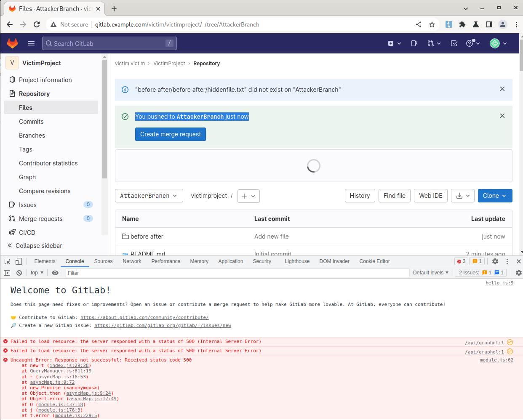Viewport: 523px width, 420px height.
Task: Toggle the console sidebar panel
Action: [7, 273]
